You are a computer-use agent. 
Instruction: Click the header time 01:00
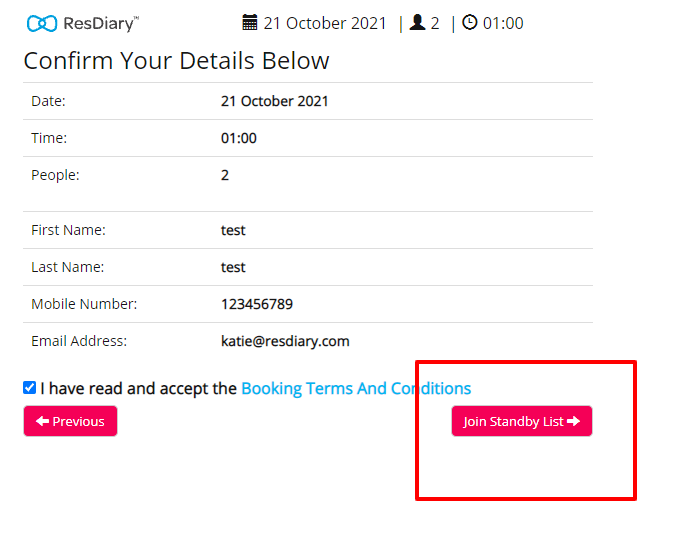503,23
